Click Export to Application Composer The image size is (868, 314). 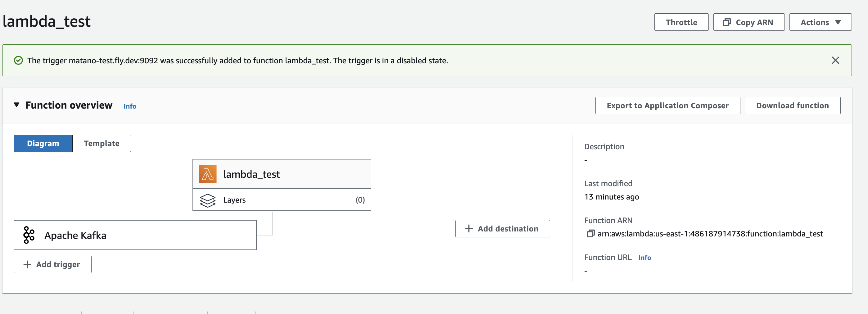(x=667, y=105)
